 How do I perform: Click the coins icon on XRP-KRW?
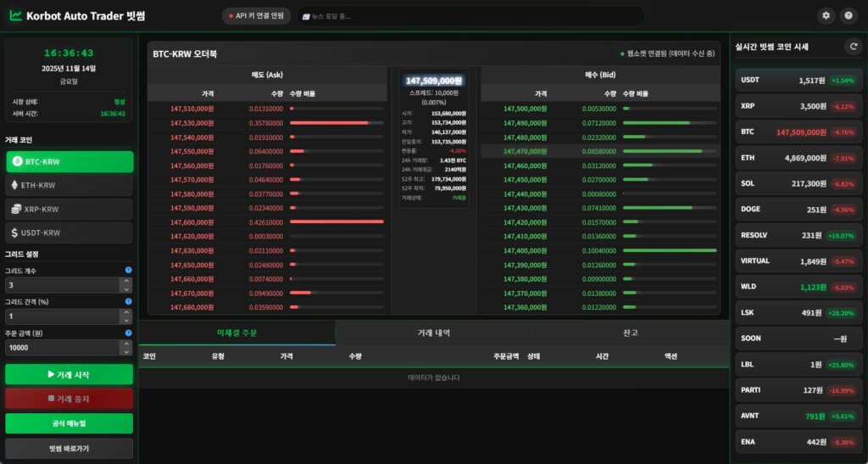pyautogui.click(x=16, y=209)
